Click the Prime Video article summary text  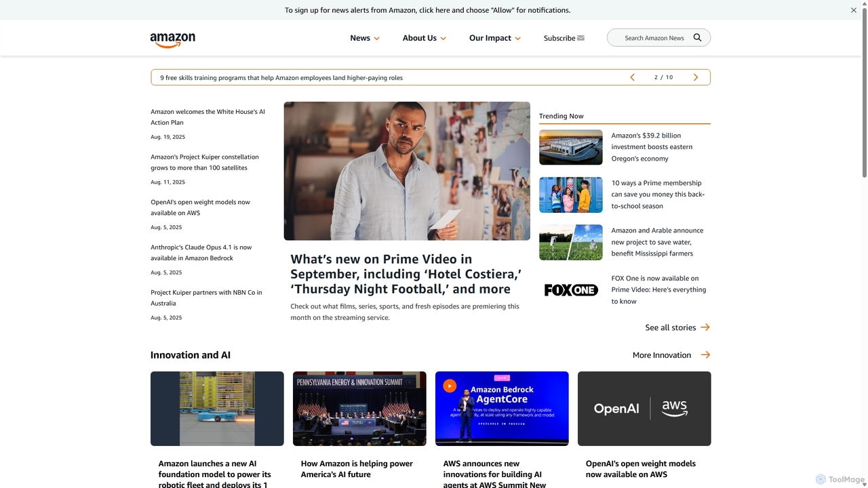coord(405,312)
